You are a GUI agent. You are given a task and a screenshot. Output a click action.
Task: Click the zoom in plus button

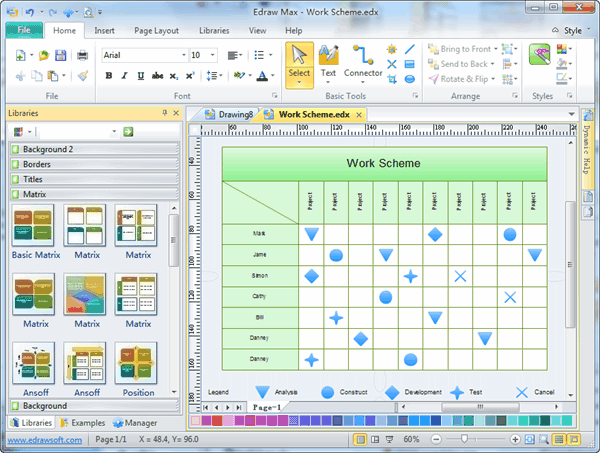515,439
